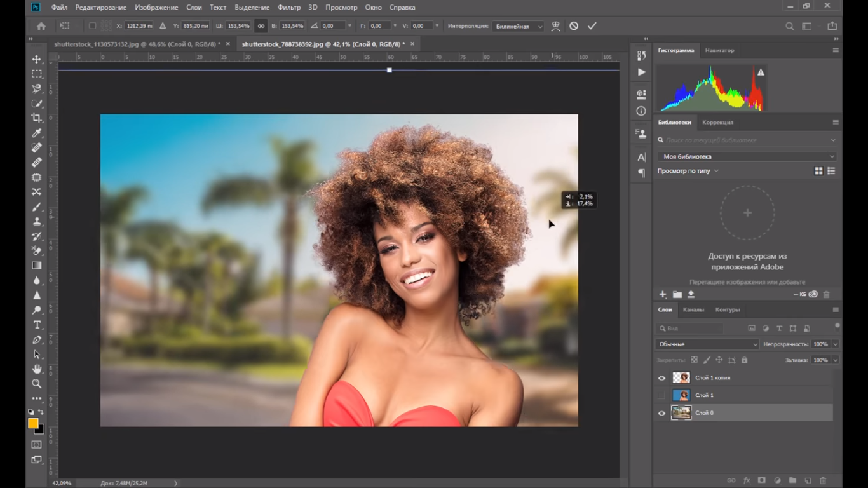
Task: Toggle lock transparent pixels
Action: (x=694, y=360)
